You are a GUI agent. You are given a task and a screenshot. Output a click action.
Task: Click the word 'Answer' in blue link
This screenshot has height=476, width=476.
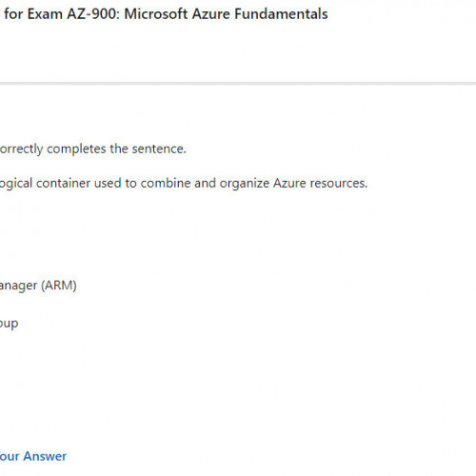click(45, 456)
